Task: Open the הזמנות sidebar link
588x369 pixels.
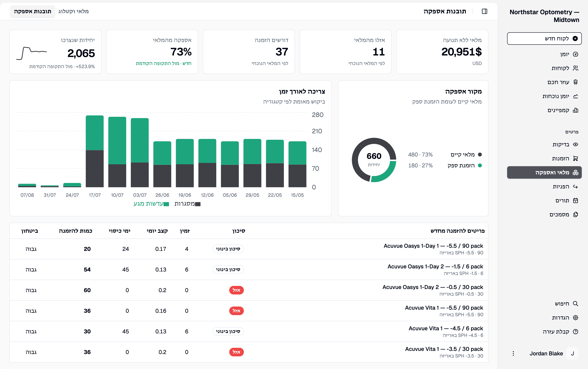Action: click(544, 158)
